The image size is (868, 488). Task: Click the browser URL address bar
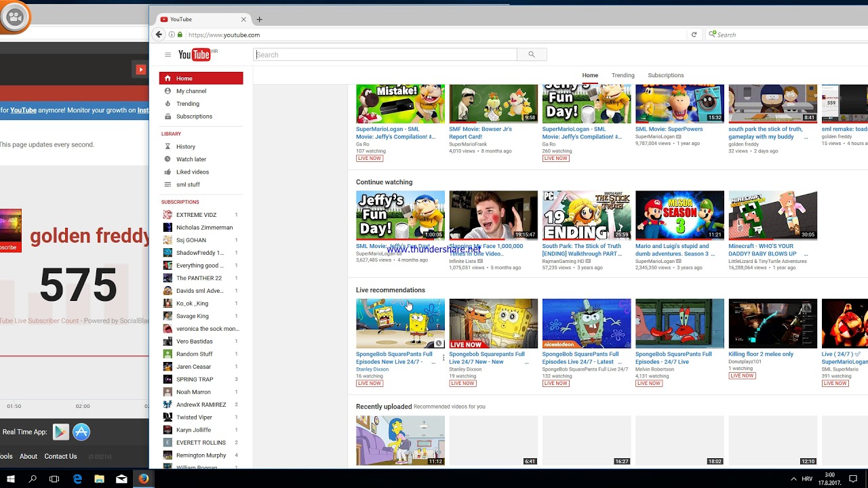tap(434, 35)
